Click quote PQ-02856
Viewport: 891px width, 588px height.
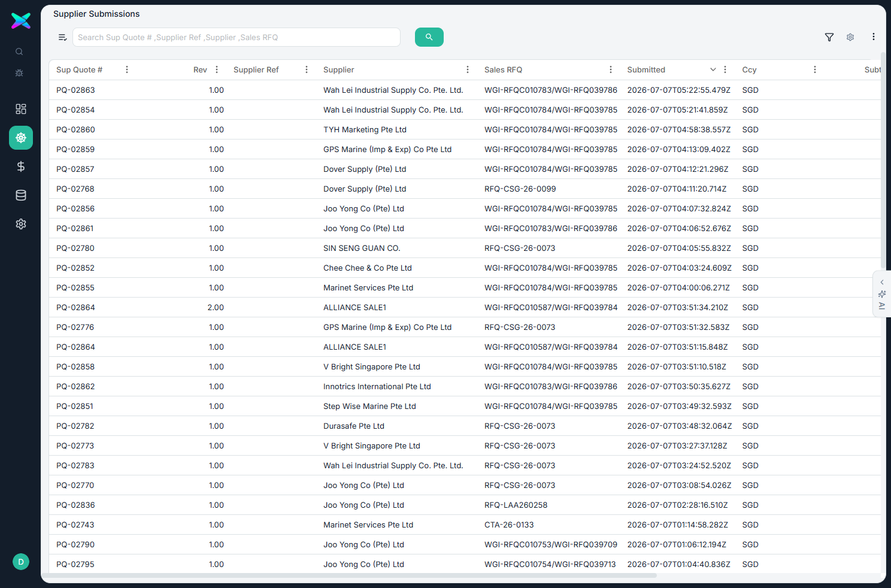point(75,208)
